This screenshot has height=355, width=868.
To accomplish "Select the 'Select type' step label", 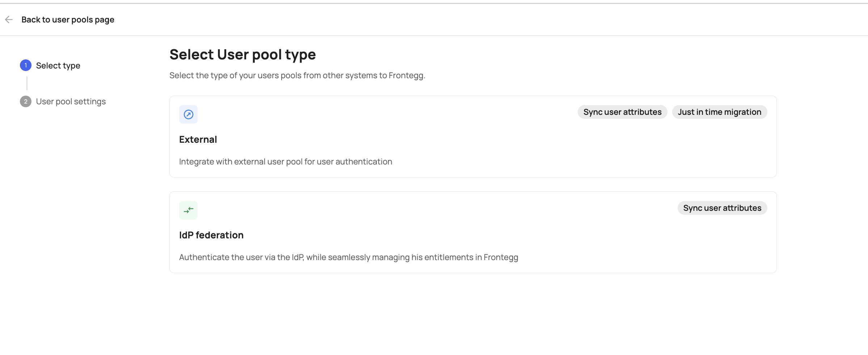I will (x=58, y=66).
